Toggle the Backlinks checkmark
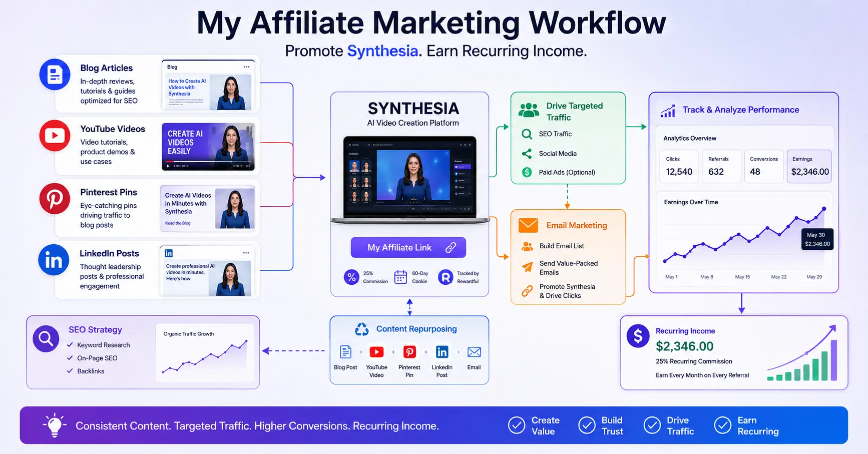Viewport: 868px width, 454px height. (x=70, y=371)
